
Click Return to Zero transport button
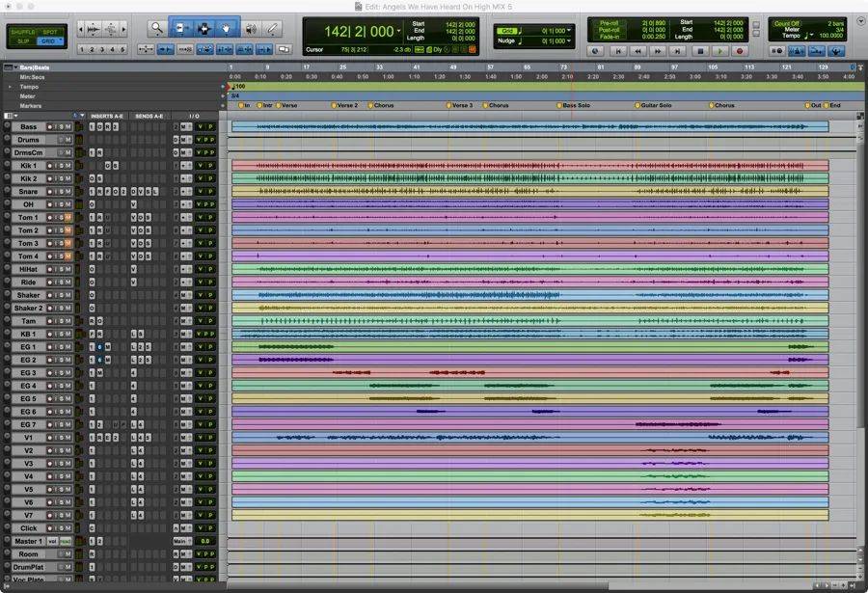click(x=616, y=50)
